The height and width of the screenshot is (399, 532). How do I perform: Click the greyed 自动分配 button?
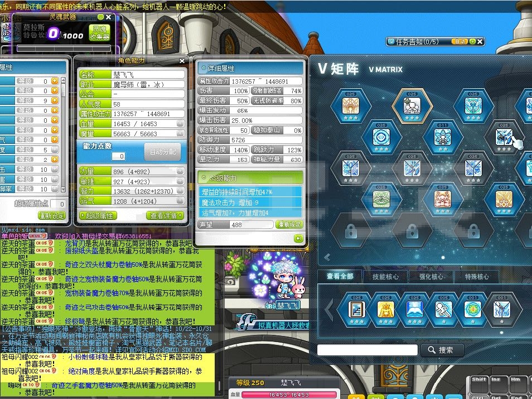click(163, 151)
